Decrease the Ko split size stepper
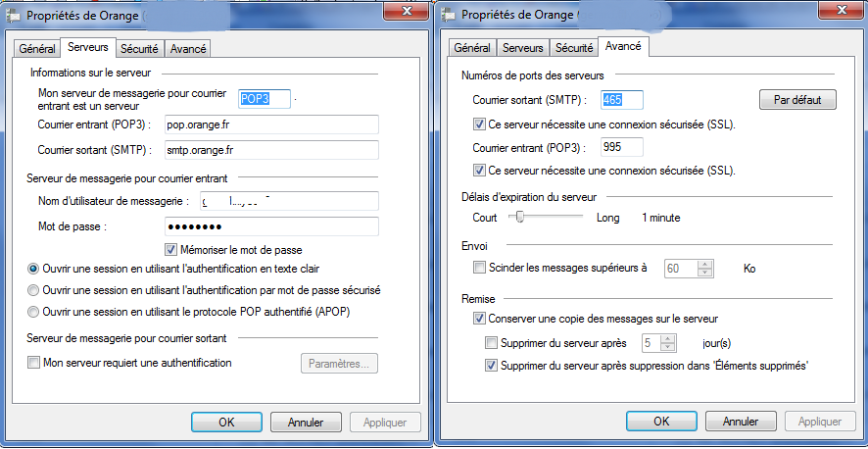The height and width of the screenshot is (449, 868). coord(704,273)
